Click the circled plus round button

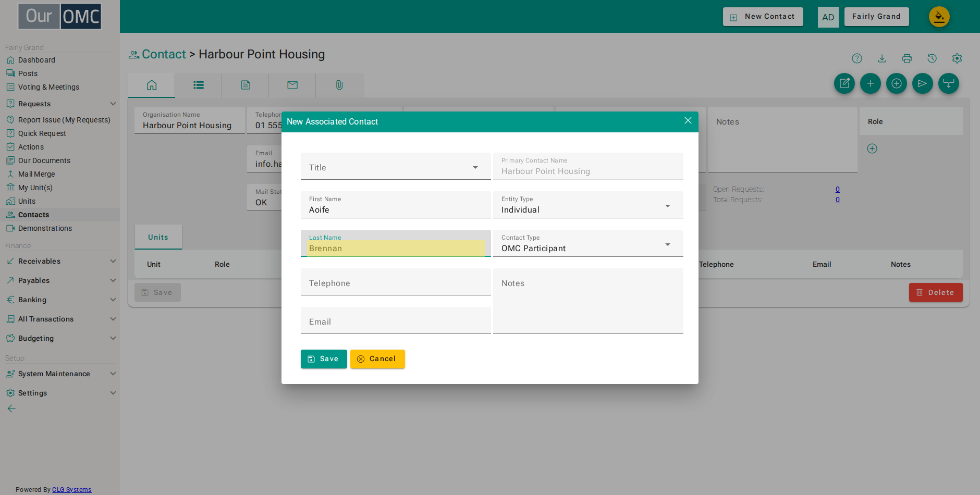(x=897, y=83)
